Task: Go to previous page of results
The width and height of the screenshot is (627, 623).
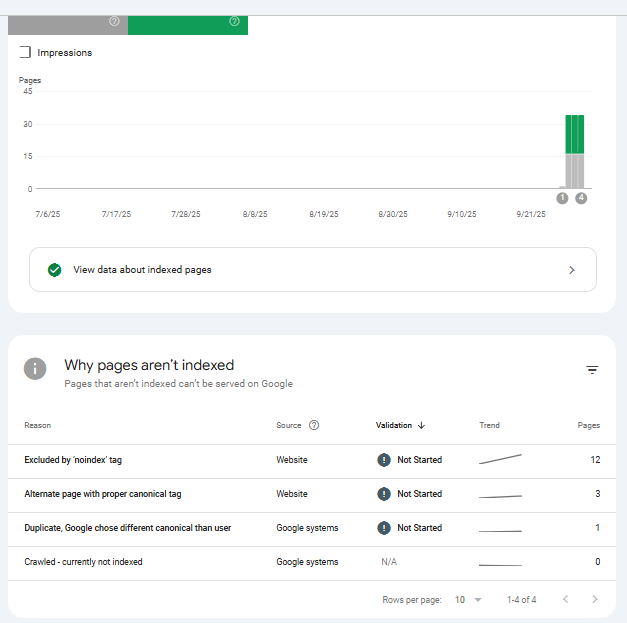Action: pos(565,599)
